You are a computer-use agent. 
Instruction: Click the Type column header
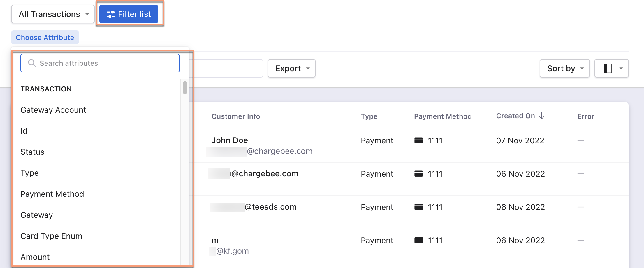point(369,116)
